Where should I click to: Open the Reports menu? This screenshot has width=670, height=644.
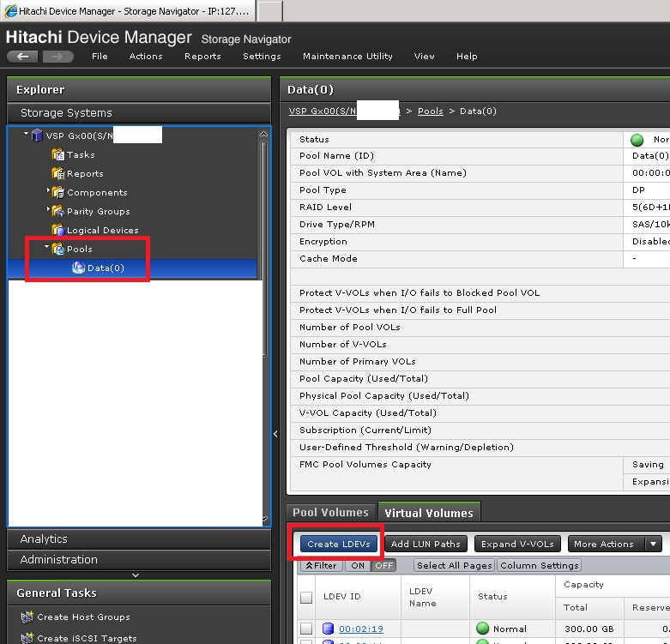202,57
